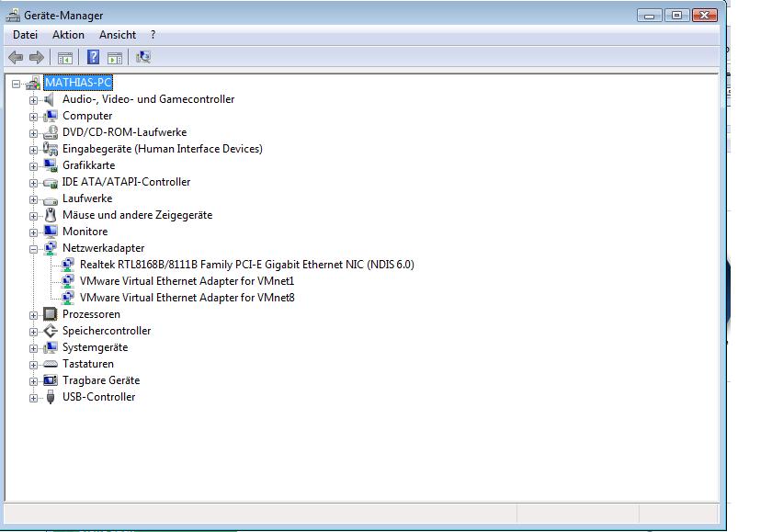The width and height of the screenshot is (772, 532).
Task: Click the Laufwerke disk drive icon
Action: (51, 199)
